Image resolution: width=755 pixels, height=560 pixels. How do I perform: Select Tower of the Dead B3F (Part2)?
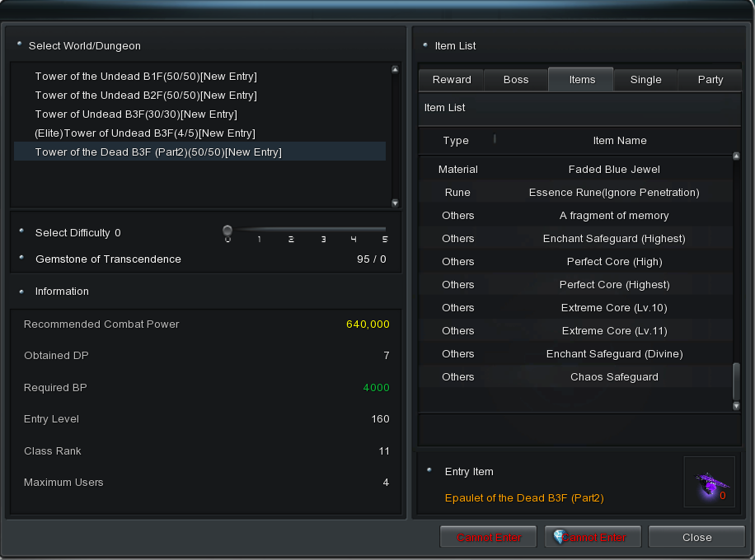tap(158, 152)
